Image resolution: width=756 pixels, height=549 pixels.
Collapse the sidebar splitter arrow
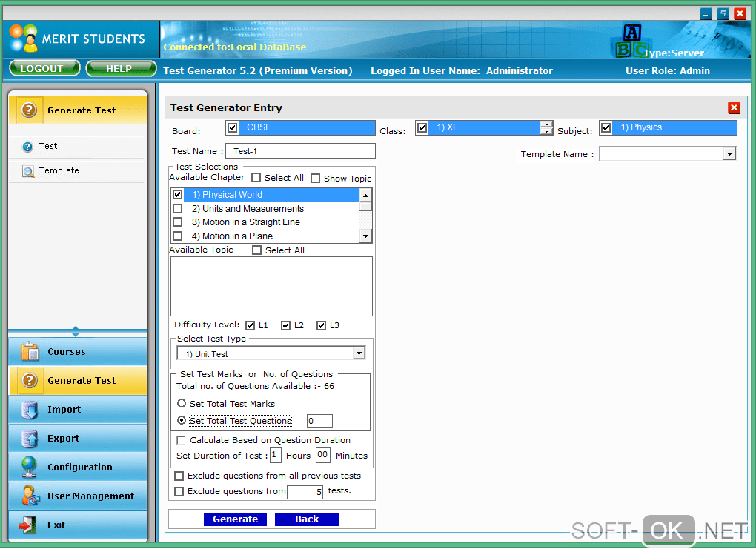[76, 330]
